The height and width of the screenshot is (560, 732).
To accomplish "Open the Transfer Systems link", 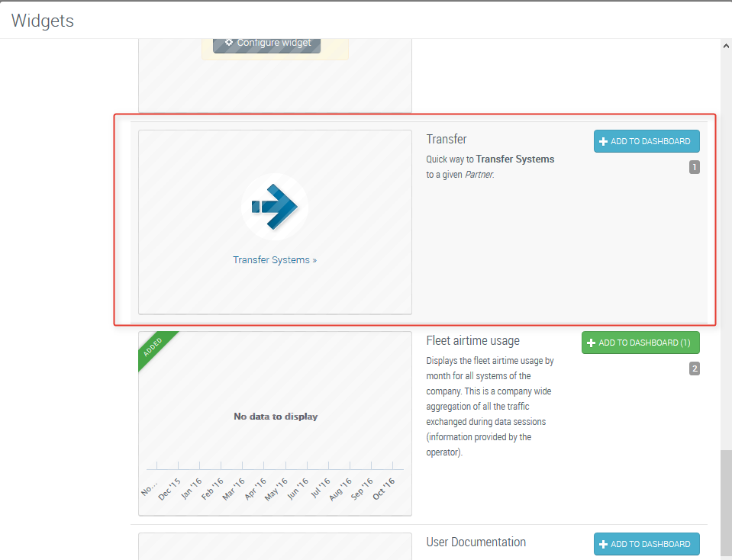I will pos(272,260).
